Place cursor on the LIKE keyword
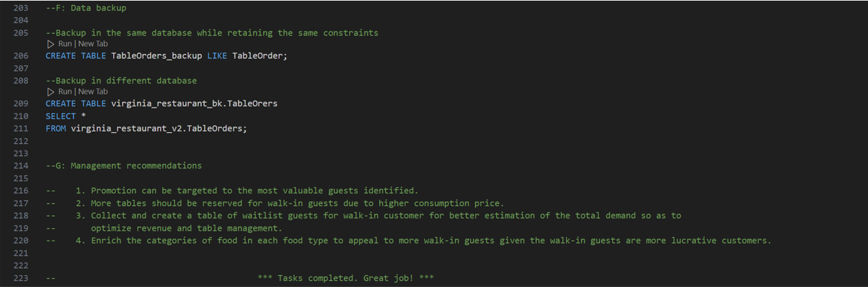Image resolution: width=868 pixels, height=287 pixels. coord(217,56)
